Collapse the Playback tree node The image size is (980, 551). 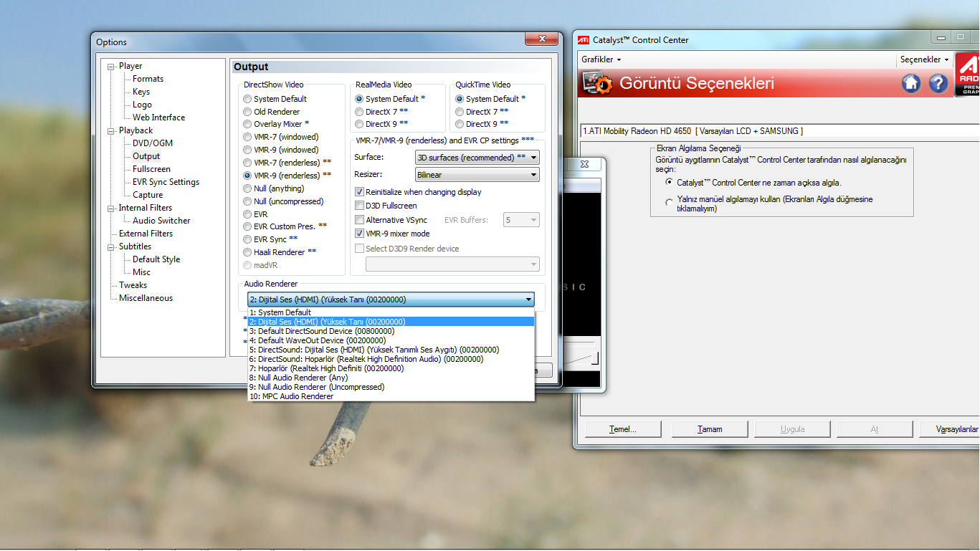(111, 131)
